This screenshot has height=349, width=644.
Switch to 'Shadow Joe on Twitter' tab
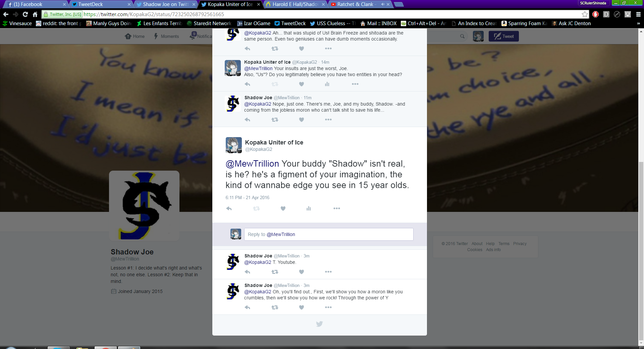166,4
